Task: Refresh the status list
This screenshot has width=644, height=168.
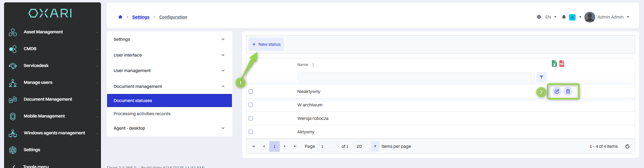Action: coord(627,146)
